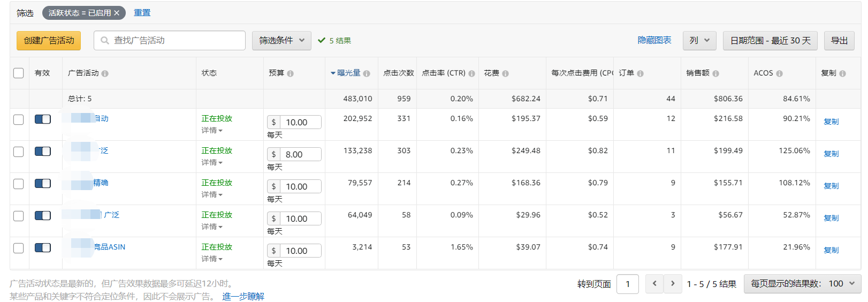Click the search magnifier icon
The width and height of the screenshot is (868, 302).
click(105, 41)
